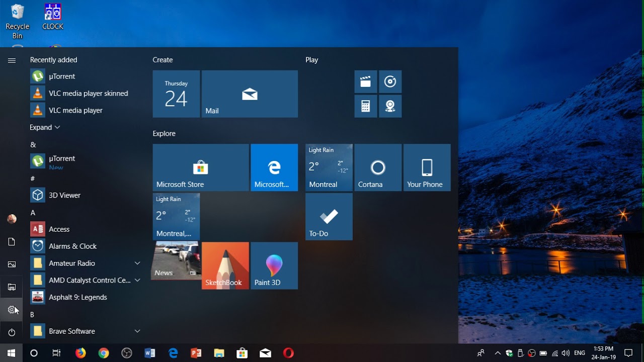This screenshot has width=644, height=362.
Task: Click the # group header
Action: coord(32,178)
